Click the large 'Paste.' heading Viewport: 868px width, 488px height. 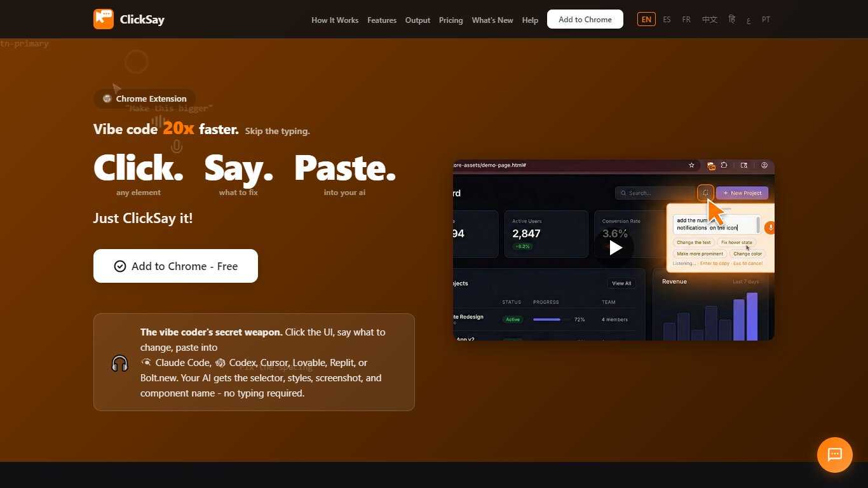[345, 168]
